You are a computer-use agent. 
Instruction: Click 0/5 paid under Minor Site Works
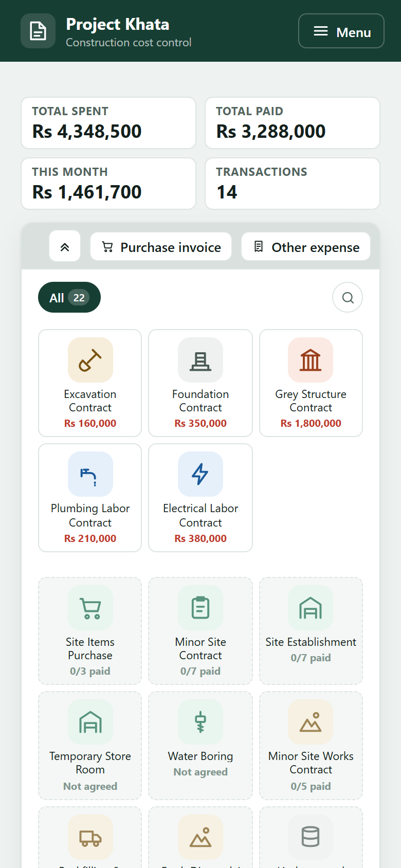point(311,786)
